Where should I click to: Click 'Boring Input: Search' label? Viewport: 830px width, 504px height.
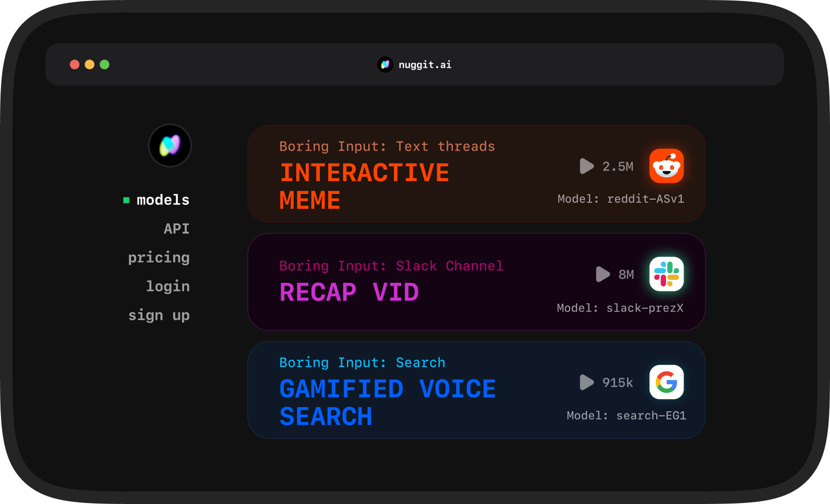tap(363, 363)
